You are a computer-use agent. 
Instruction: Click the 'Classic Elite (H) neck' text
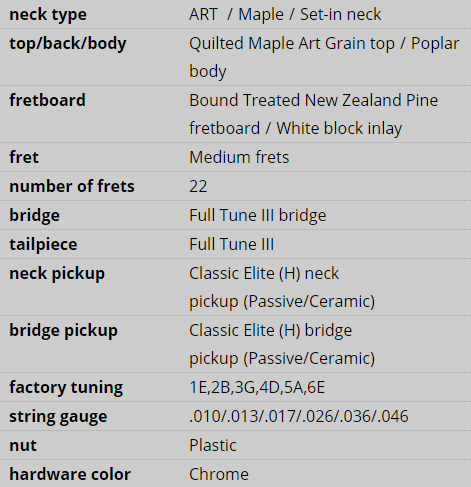coord(264,273)
